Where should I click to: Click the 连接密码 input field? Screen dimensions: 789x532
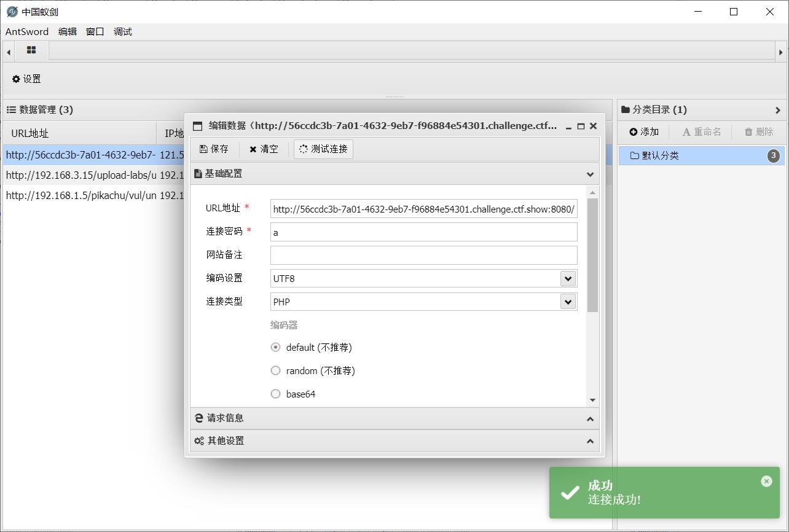click(424, 232)
